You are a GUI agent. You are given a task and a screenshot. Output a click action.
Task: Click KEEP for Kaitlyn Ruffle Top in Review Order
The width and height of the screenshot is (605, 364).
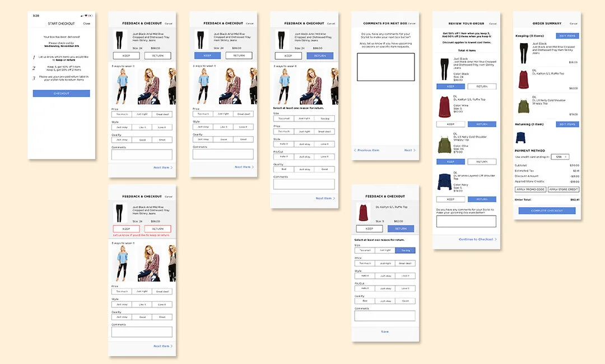pos(450,124)
